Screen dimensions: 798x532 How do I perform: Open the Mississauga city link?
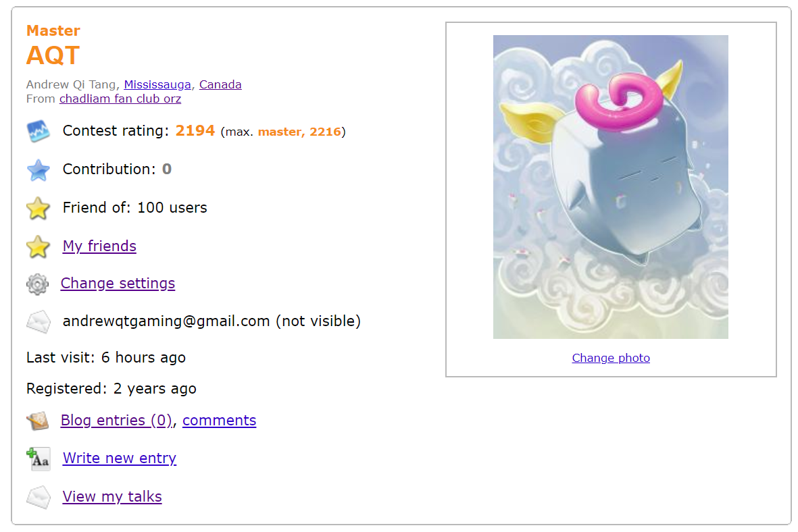pyautogui.click(x=157, y=84)
